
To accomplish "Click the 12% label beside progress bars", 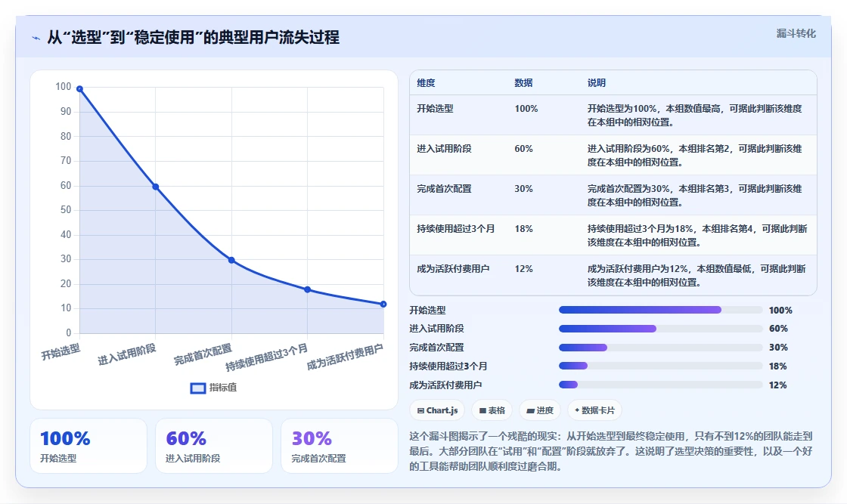I will point(778,385).
